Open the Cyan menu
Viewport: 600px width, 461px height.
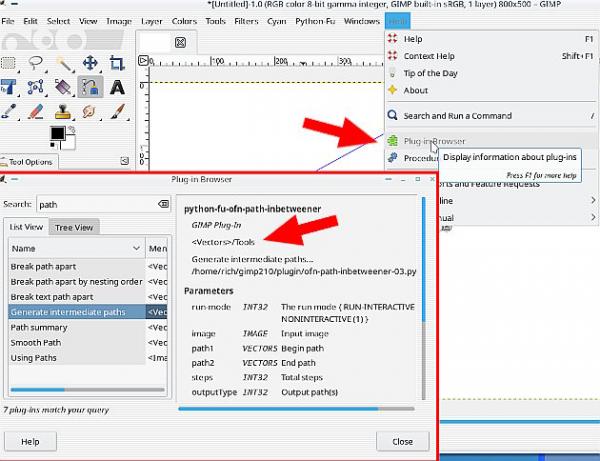point(277,21)
